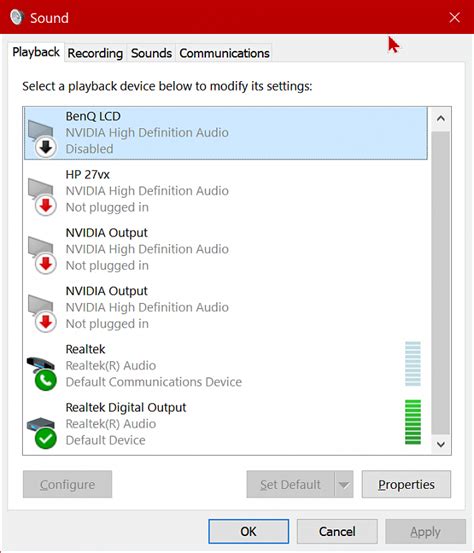474x553 pixels.
Task: Click the HP 27vx monitor icon
Action: (x=42, y=197)
